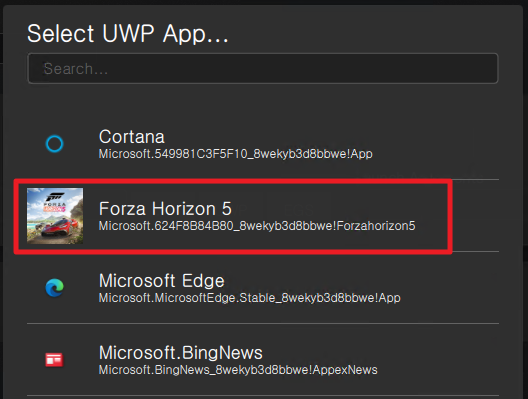Click the red highlight border around Forza
This screenshot has width=528, height=399.
pyautogui.click(x=232, y=181)
